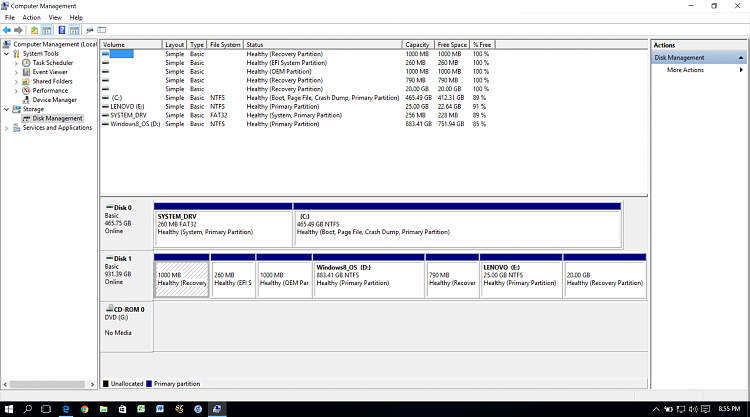Collapse the Disk Management actions section
This screenshot has height=417, width=750.
point(741,58)
